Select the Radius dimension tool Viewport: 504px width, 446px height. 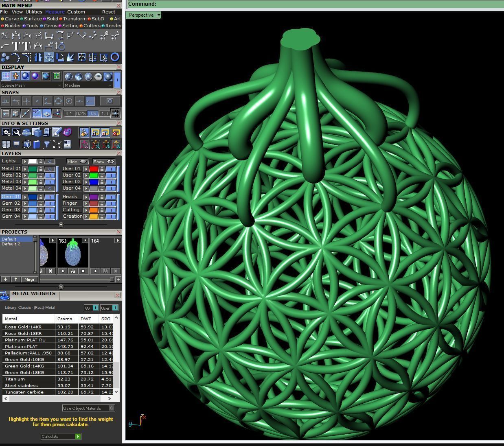click(x=115, y=35)
